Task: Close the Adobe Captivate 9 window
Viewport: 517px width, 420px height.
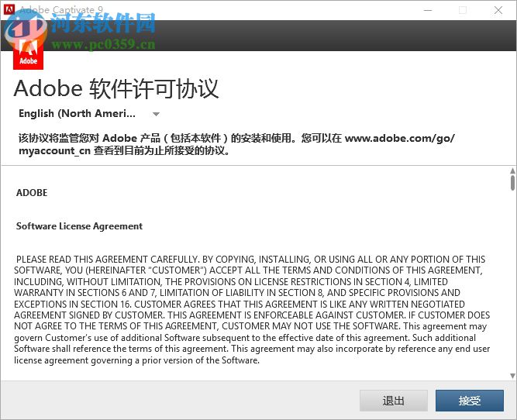Action: [x=498, y=10]
